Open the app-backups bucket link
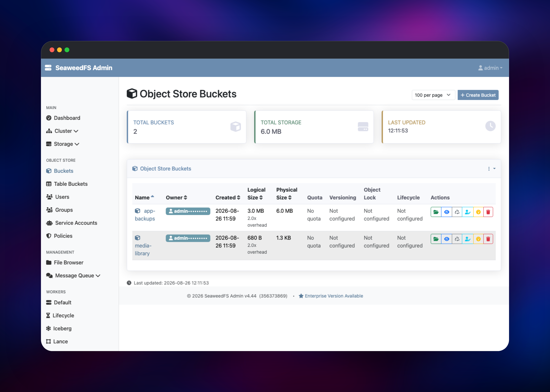 145,215
